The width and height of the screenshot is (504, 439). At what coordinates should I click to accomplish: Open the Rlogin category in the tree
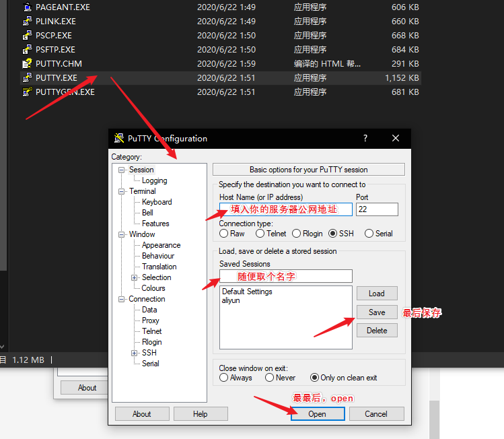[x=151, y=342]
